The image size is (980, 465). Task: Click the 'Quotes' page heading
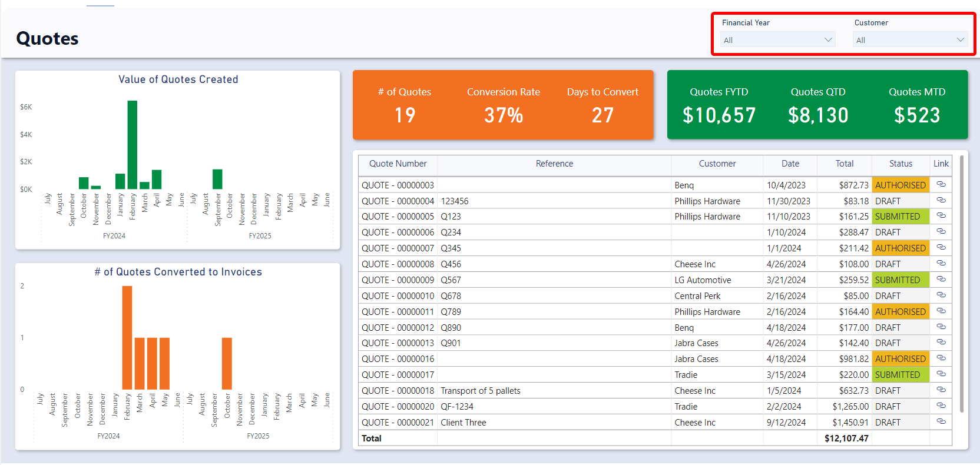(47, 38)
